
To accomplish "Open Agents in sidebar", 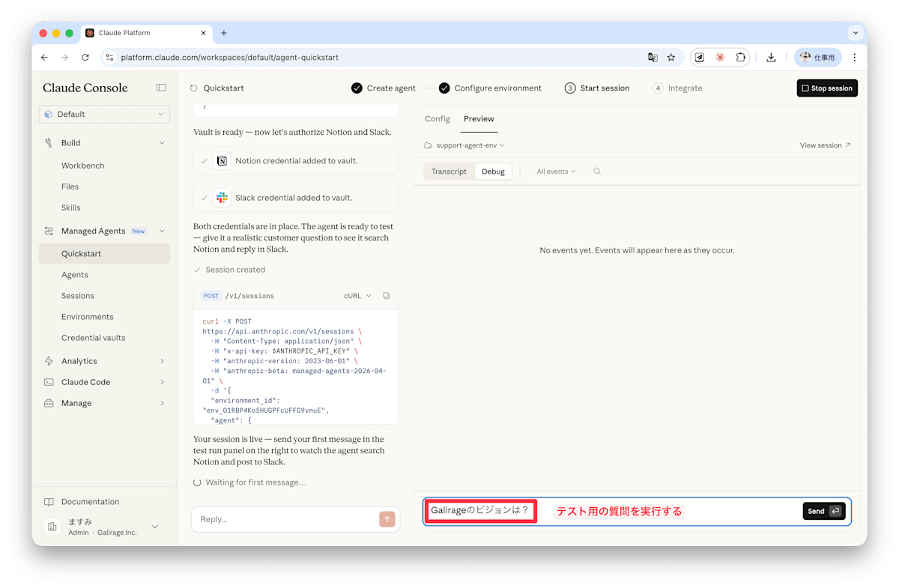I will pos(74,275).
